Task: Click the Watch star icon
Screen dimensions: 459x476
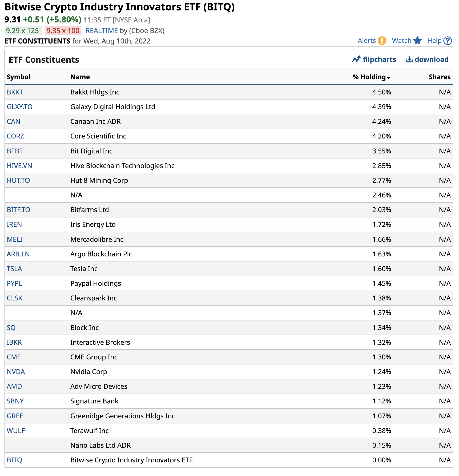Action: (x=417, y=41)
